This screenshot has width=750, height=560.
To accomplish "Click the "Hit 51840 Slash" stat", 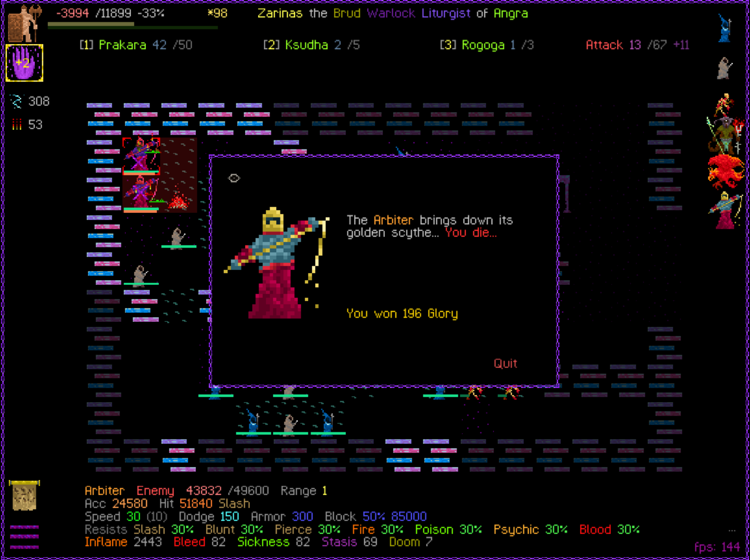I will point(205,503).
